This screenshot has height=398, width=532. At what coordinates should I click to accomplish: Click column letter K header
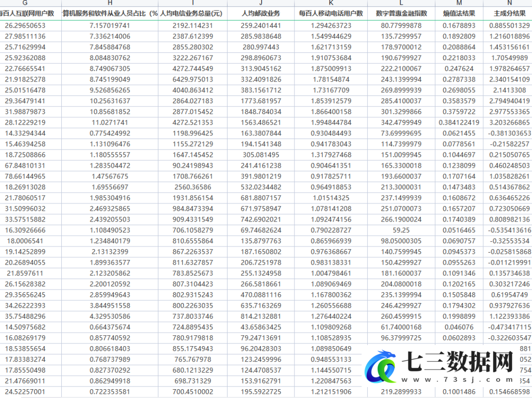click(331, 3)
